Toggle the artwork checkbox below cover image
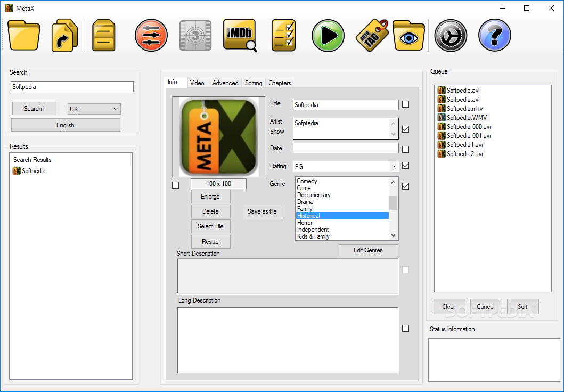This screenshot has height=392, width=564. click(x=176, y=185)
